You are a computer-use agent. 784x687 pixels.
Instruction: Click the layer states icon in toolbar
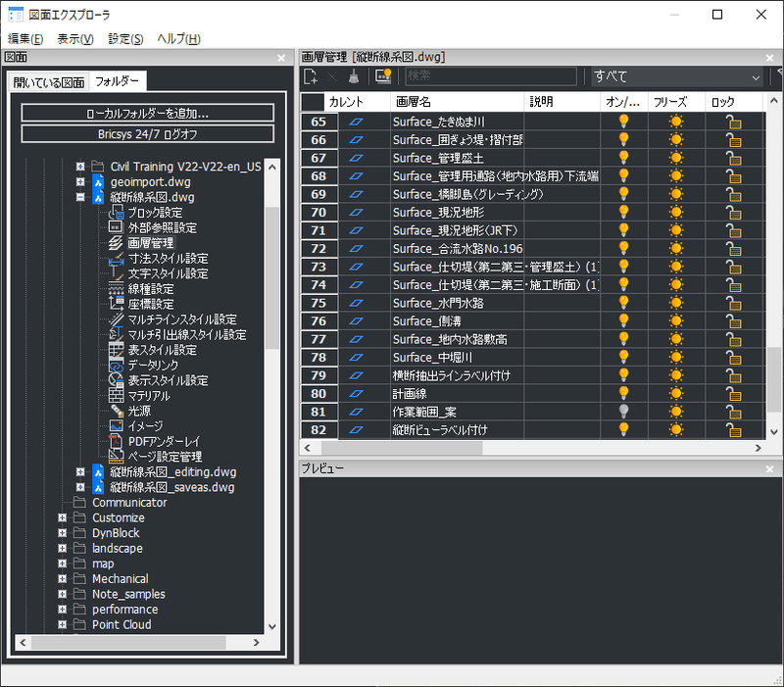pos(383,76)
